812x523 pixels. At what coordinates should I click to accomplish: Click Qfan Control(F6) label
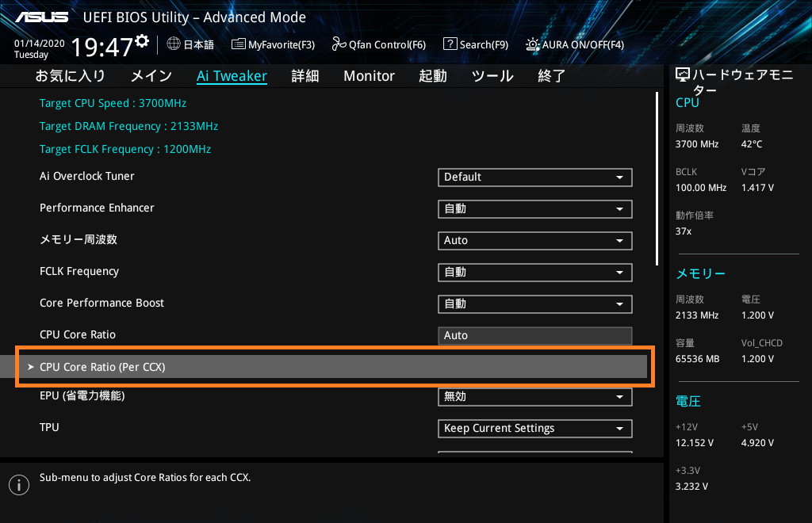pyautogui.click(x=387, y=45)
